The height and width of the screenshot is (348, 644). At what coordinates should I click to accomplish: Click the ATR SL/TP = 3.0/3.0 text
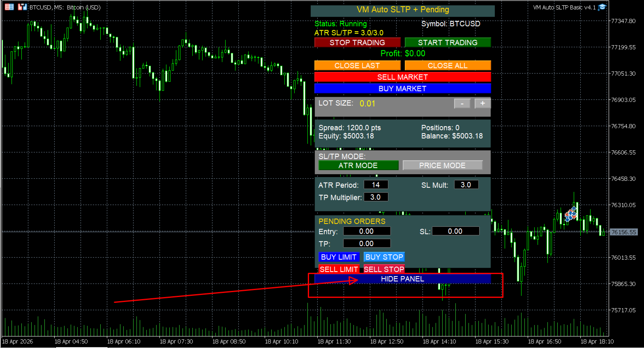pyautogui.click(x=349, y=33)
